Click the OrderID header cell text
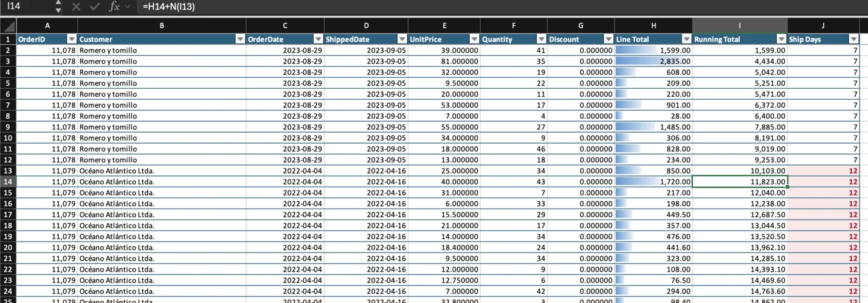 (x=32, y=40)
